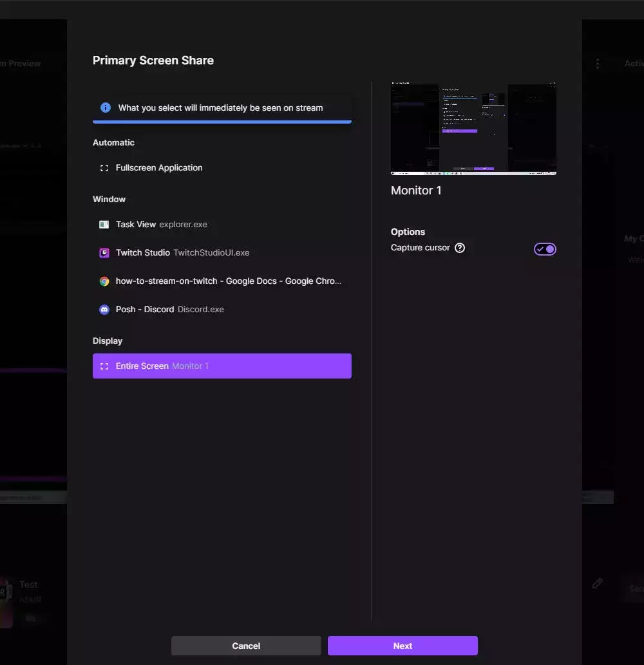Open Capture cursor help tooltip icon
This screenshot has height=665, width=644.
point(460,248)
